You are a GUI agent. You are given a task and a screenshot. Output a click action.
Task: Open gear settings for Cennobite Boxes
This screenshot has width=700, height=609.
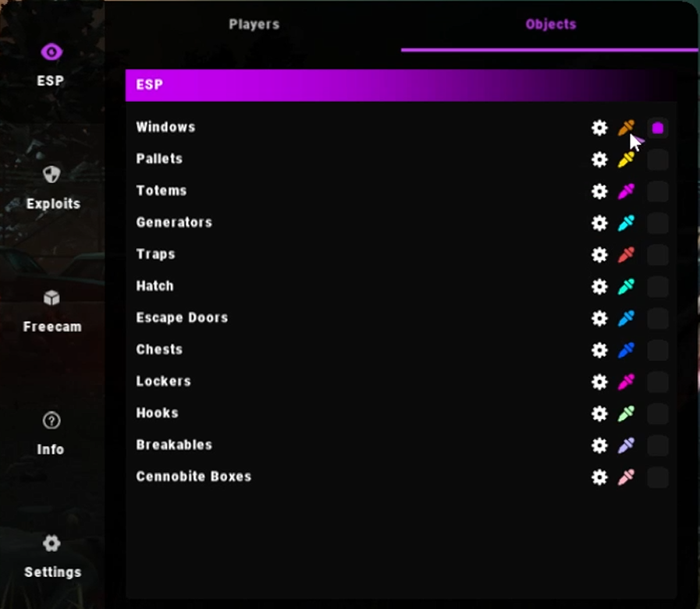point(599,477)
